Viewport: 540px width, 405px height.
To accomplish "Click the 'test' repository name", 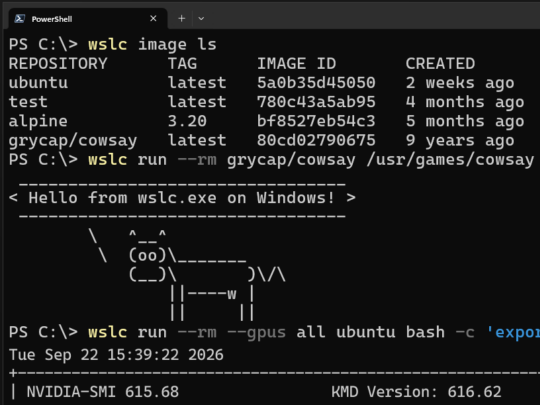I will 28,102.
